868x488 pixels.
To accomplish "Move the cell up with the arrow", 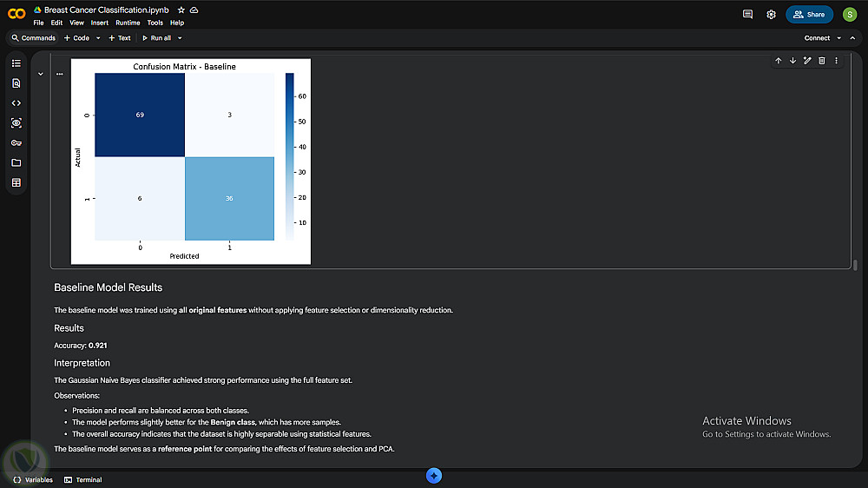I will point(778,61).
